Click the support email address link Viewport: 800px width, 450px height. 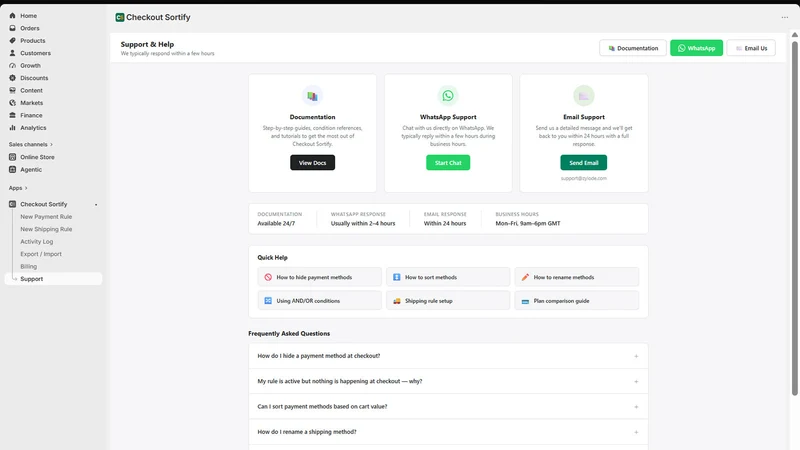click(584, 179)
